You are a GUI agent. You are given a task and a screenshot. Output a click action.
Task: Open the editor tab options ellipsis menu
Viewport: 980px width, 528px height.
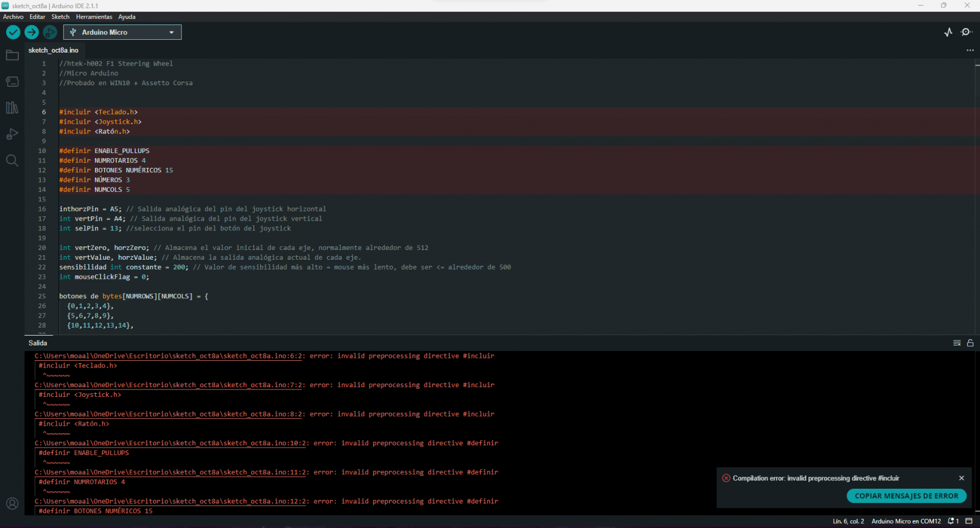tap(970, 50)
